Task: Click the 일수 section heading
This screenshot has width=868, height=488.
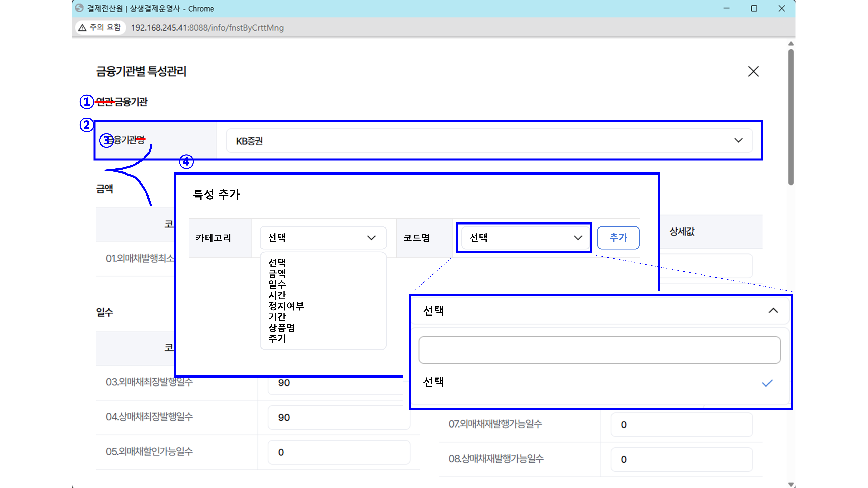Action: (104, 312)
